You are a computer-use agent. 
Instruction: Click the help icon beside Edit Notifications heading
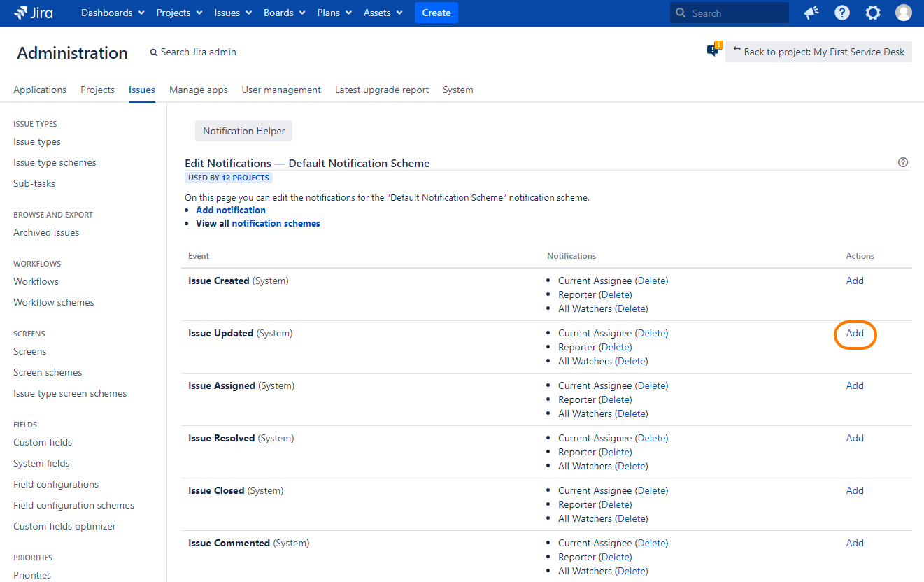pos(903,162)
